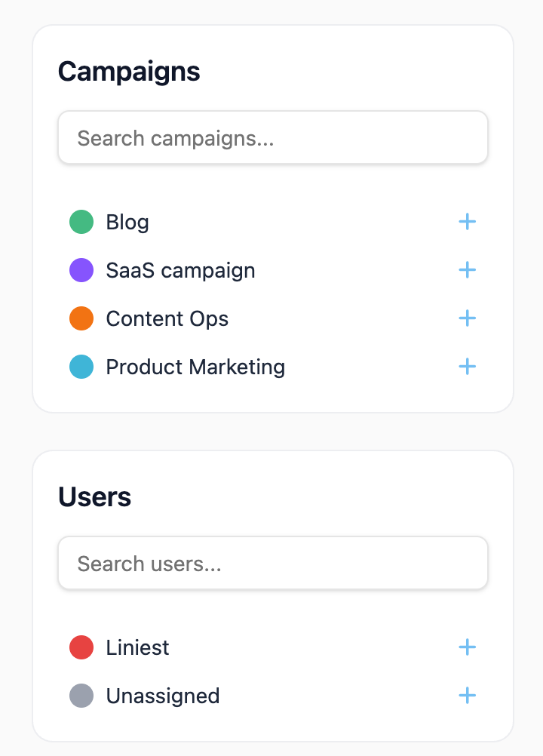Open the Blog campaign label
543x756 pixels.
click(127, 222)
